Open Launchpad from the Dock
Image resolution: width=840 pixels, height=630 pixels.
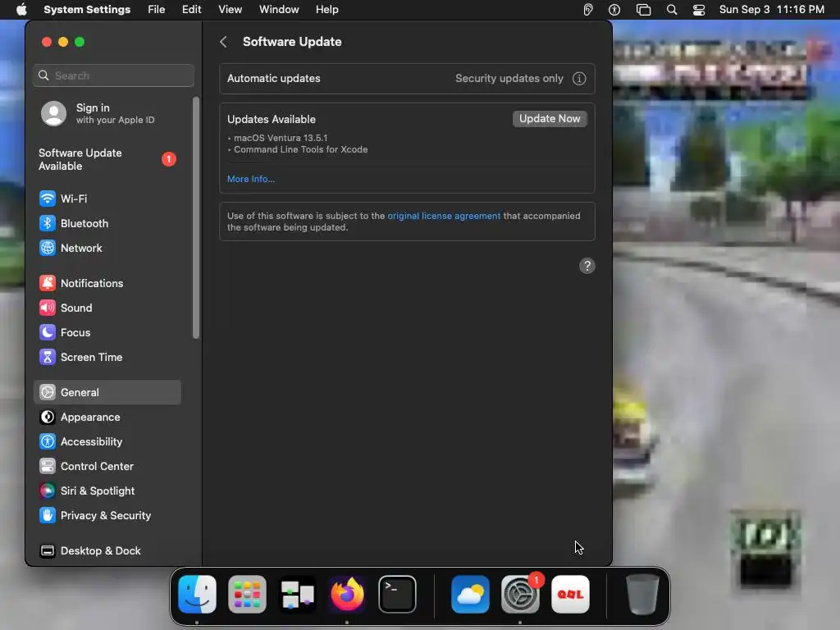247,595
